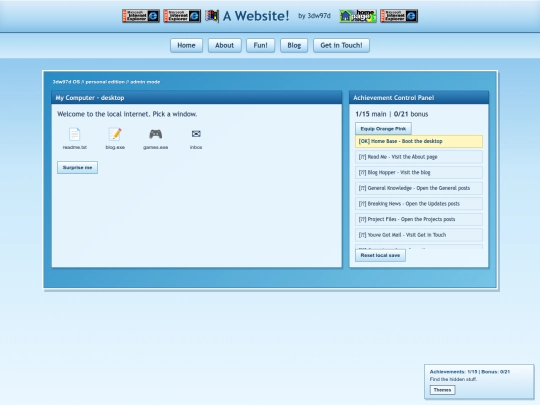Viewport: 540px width, 405px height.
Task: Select the Home Base achievement row
Action: (419, 141)
